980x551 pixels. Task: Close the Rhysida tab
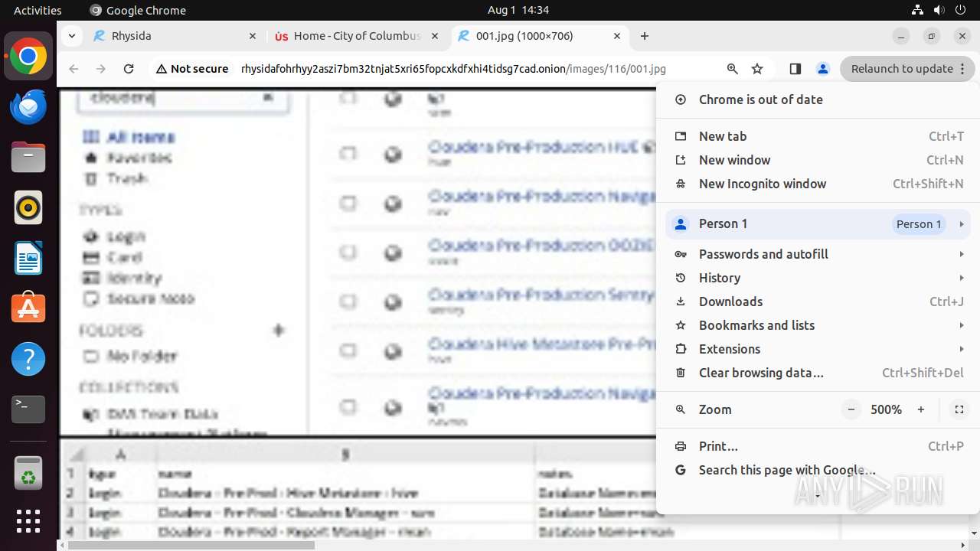pos(253,36)
